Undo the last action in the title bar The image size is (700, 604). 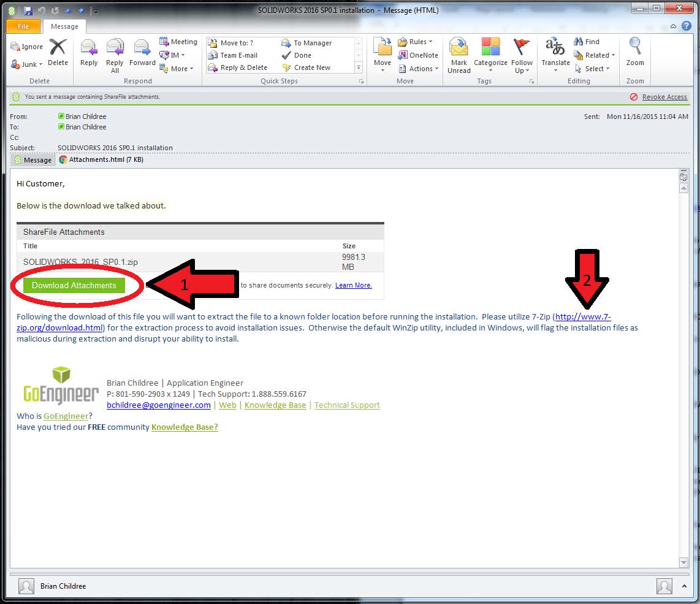point(42,10)
